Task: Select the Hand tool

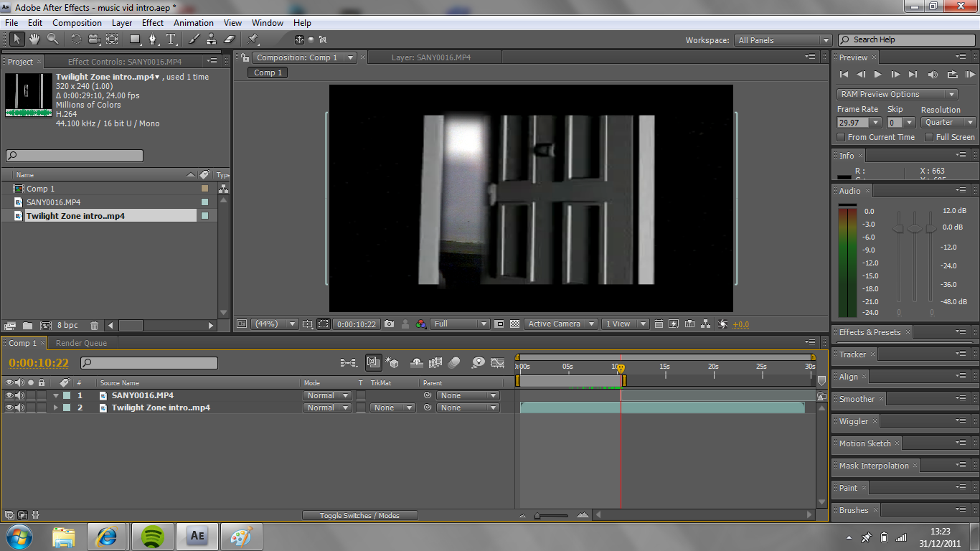Action: coord(34,39)
